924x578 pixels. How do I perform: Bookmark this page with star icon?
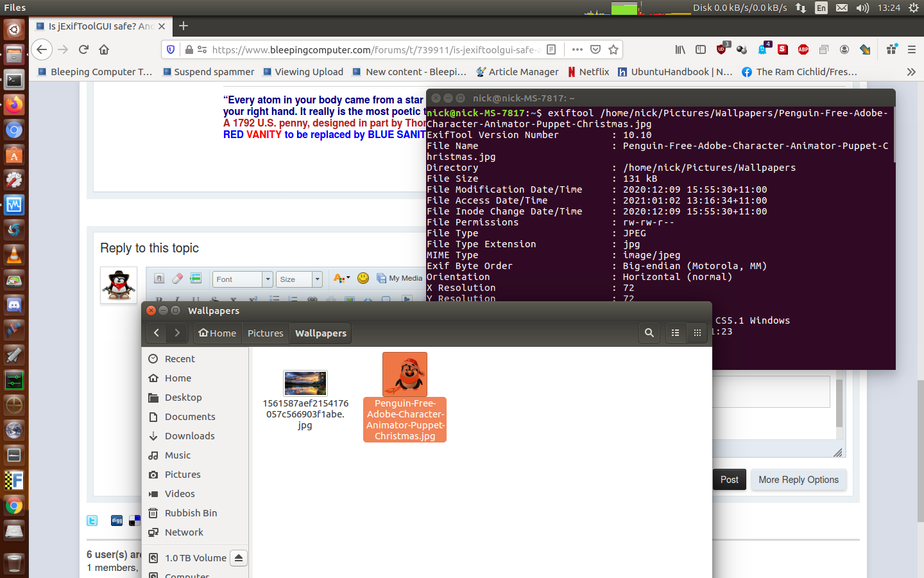pyautogui.click(x=613, y=49)
